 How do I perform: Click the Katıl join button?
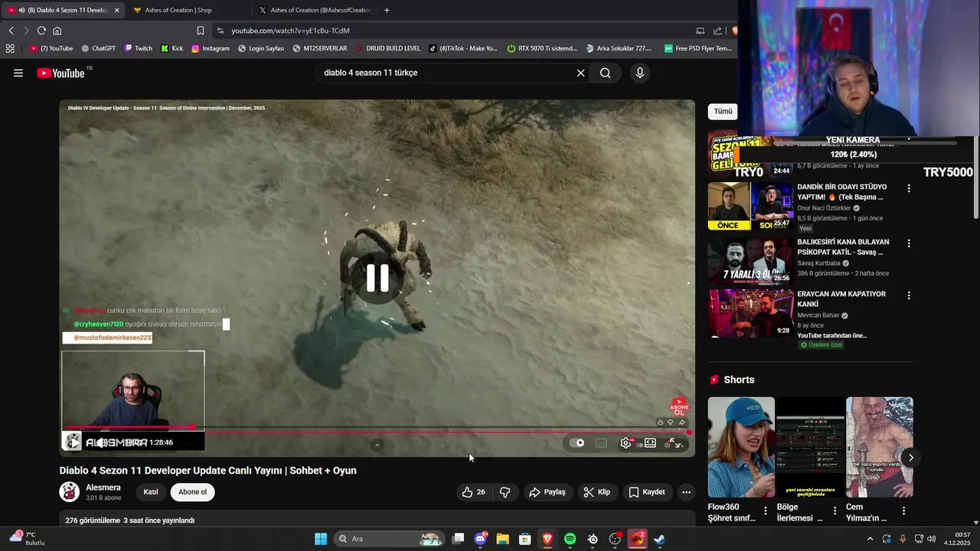pos(151,492)
